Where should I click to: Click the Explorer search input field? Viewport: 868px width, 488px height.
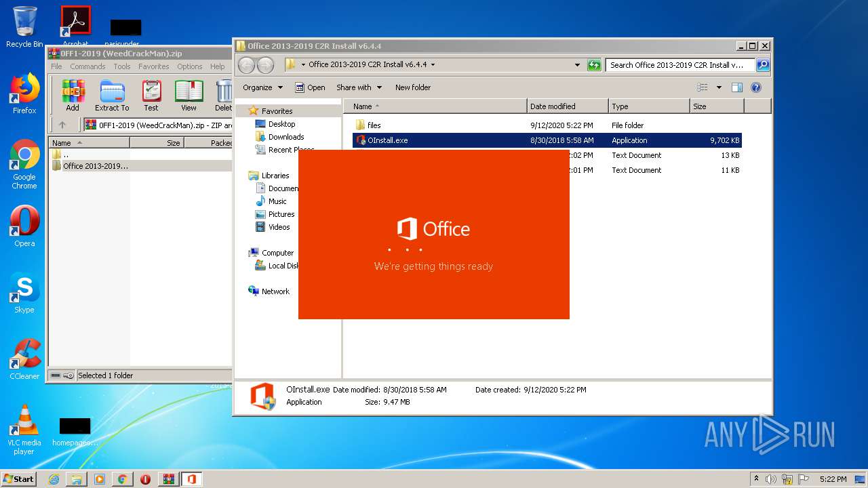tap(680, 65)
